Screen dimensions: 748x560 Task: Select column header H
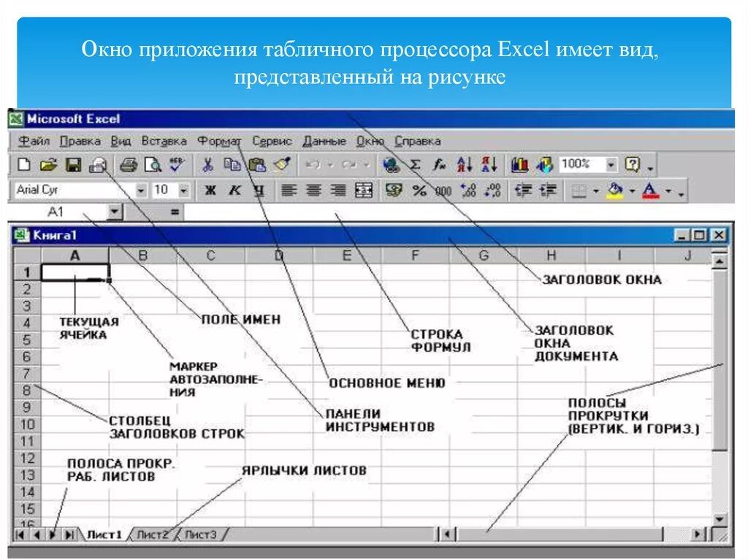(551, 256)
